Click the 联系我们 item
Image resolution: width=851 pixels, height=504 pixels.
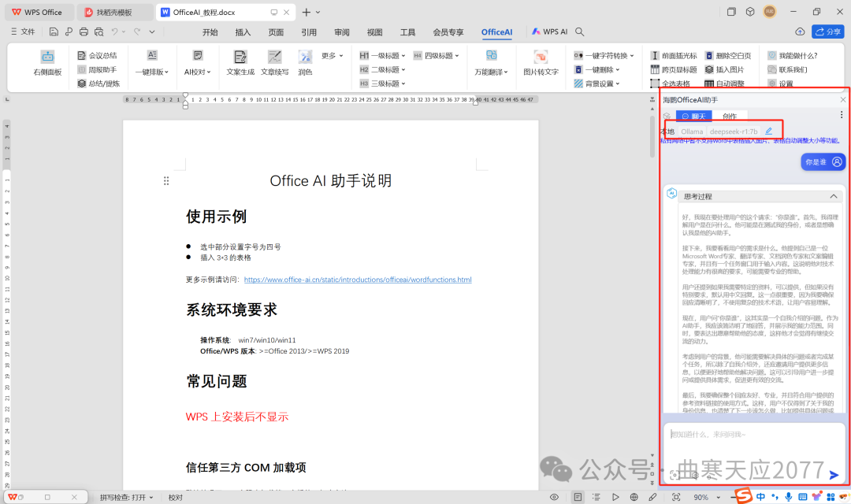787,69
